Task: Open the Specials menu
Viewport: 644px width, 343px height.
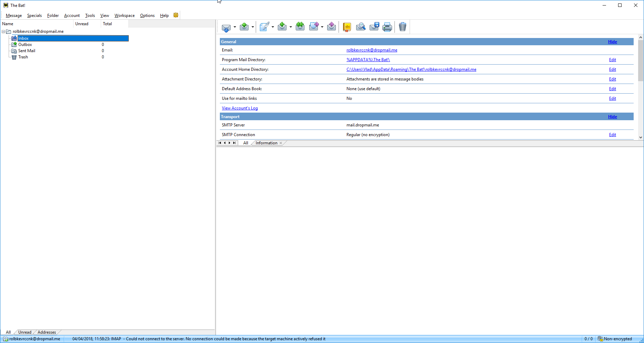Action: [x=35, y=16]
